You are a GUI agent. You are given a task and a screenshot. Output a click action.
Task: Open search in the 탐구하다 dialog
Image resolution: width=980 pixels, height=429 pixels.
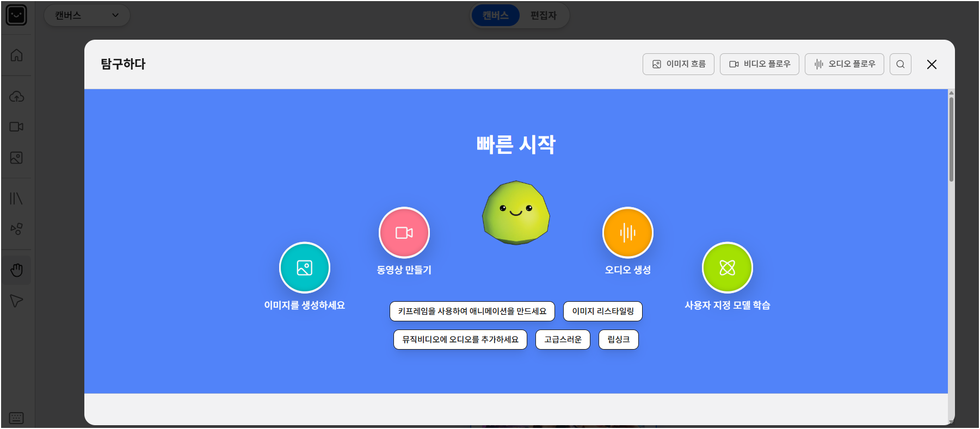901,64
